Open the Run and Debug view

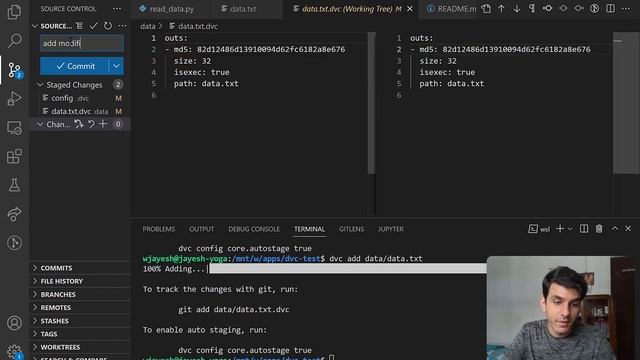(x=14, y=99)
